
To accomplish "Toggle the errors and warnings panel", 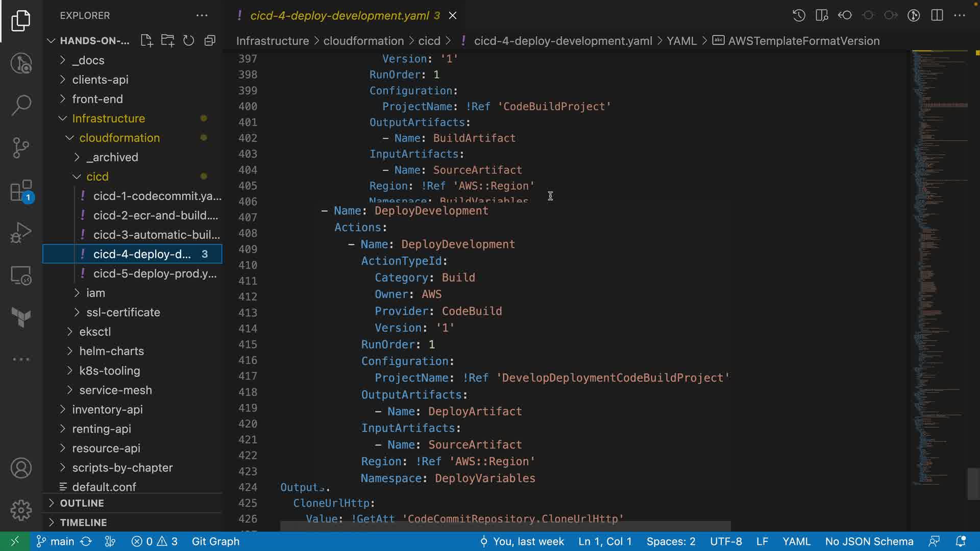I will tap(155, 541).
